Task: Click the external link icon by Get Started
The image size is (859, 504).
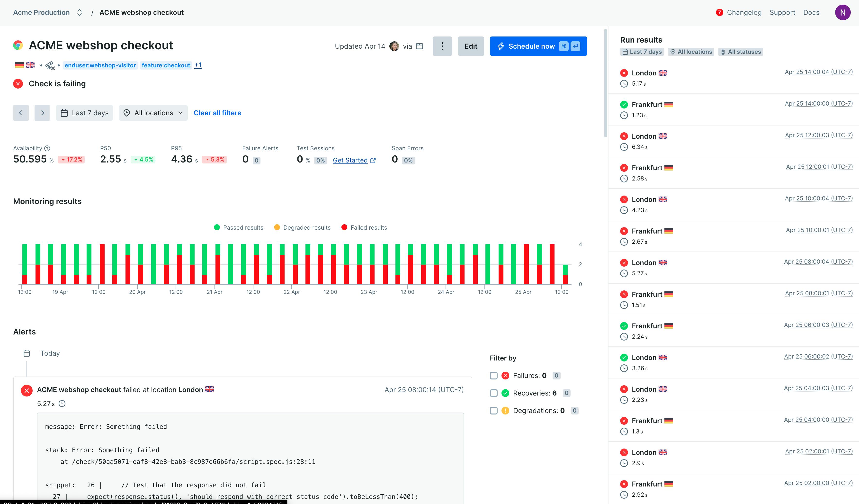Action: pyautogui.click(x=373, y=161)
